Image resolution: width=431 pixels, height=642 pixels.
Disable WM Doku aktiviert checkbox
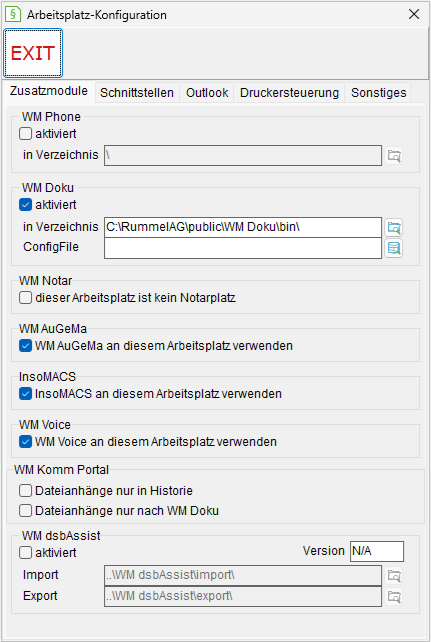click(x=25, y=204)
